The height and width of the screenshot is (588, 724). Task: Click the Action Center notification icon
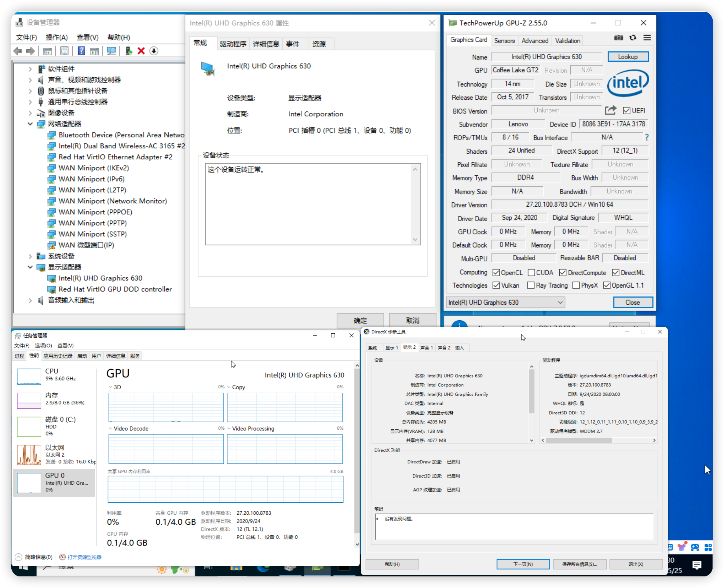(x=697, y=565)
